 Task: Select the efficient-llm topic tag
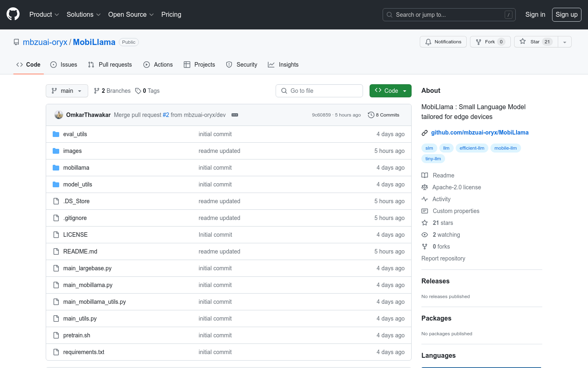click(472, 148)
